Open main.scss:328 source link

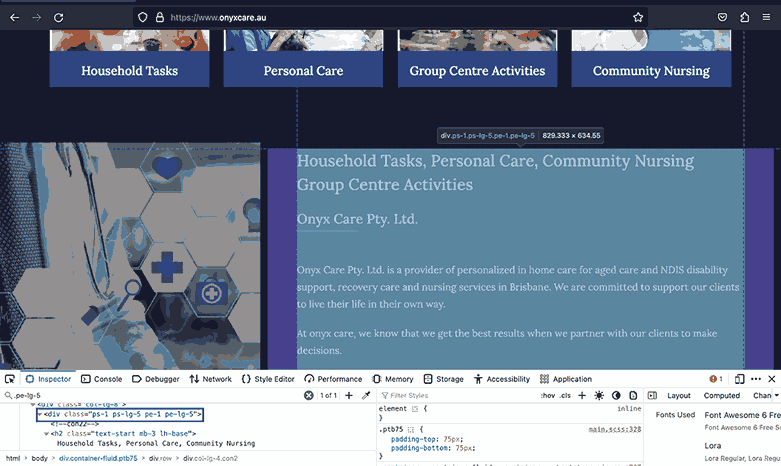(x=615, y=429)
